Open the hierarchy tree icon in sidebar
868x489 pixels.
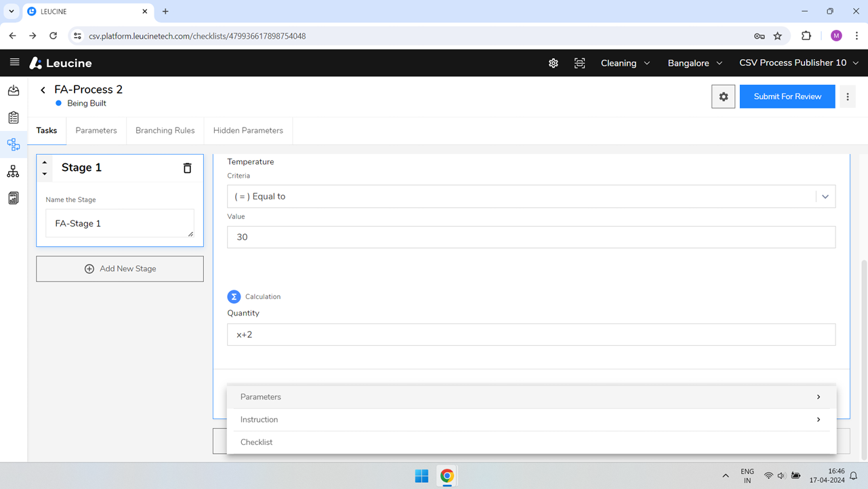pos(14,172)
